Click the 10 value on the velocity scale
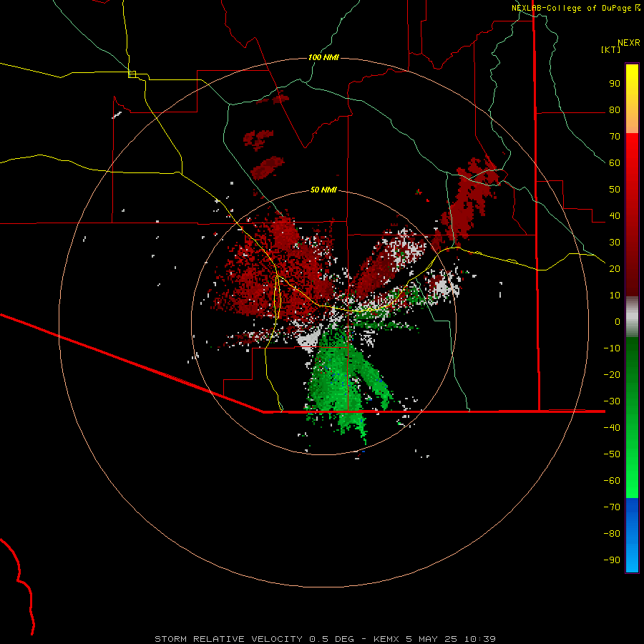 615,296
